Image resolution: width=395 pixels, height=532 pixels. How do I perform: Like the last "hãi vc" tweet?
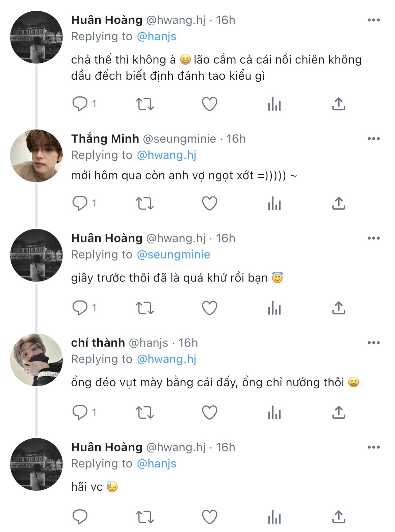click(209, 517)
